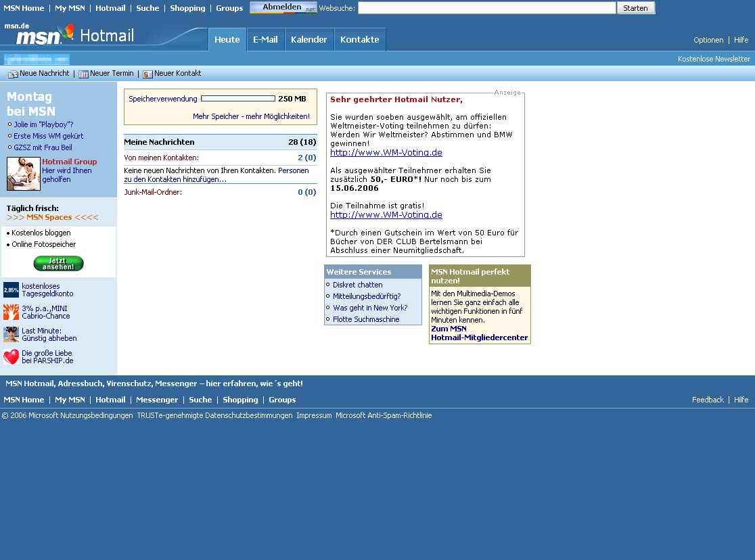Click the Starten search button
This screenshot has width=755, height=560.
pos(635,8)
